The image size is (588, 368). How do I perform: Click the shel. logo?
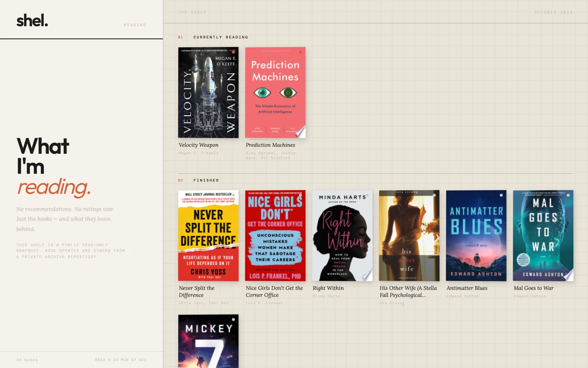coord(32,21)
